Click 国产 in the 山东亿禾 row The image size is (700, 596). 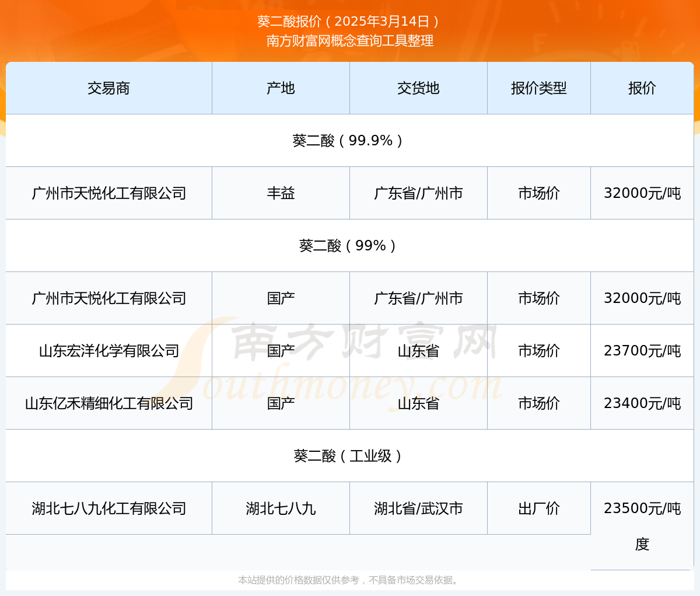pyautogui.click(x=281, y=403)
